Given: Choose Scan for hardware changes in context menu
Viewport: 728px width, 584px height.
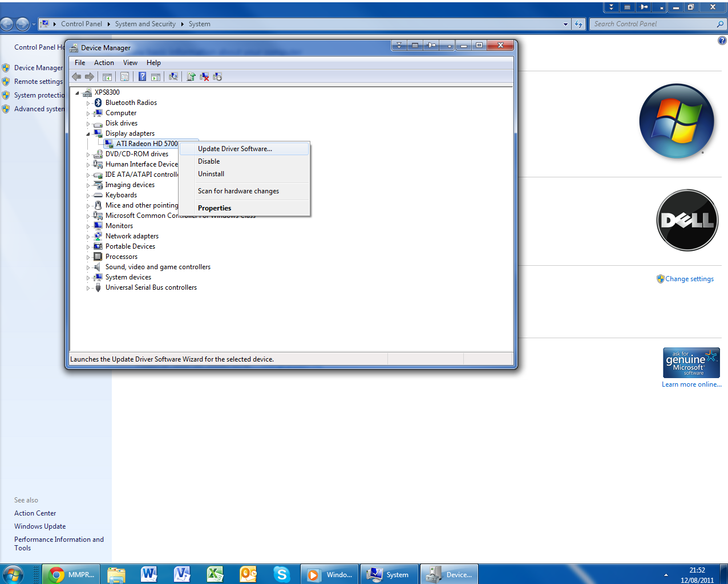Looking at the screenshot, I should [244, 191].
